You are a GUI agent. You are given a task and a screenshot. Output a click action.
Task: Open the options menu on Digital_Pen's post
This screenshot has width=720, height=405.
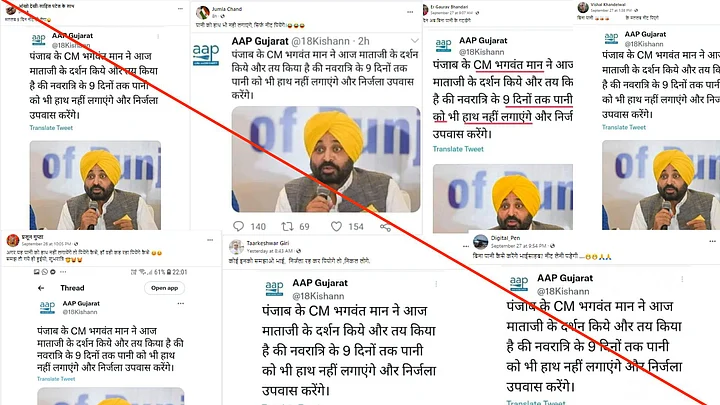click(x=712, y=241)
